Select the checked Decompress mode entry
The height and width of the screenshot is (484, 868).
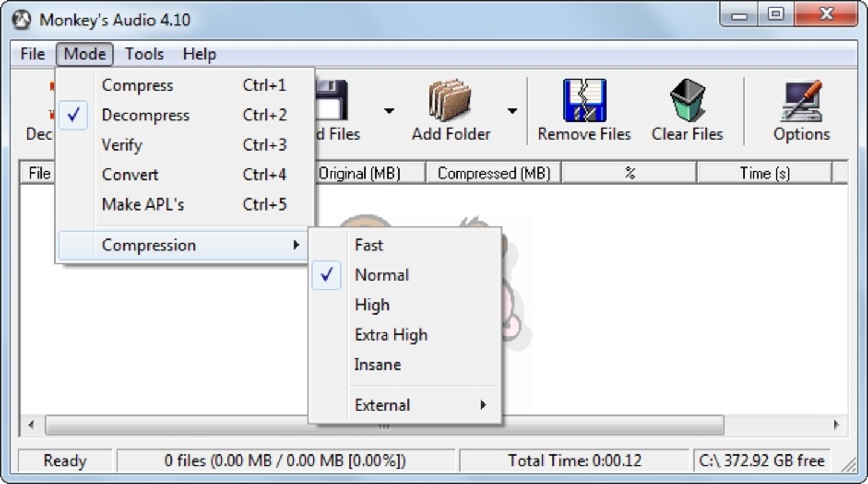point(185,115)
